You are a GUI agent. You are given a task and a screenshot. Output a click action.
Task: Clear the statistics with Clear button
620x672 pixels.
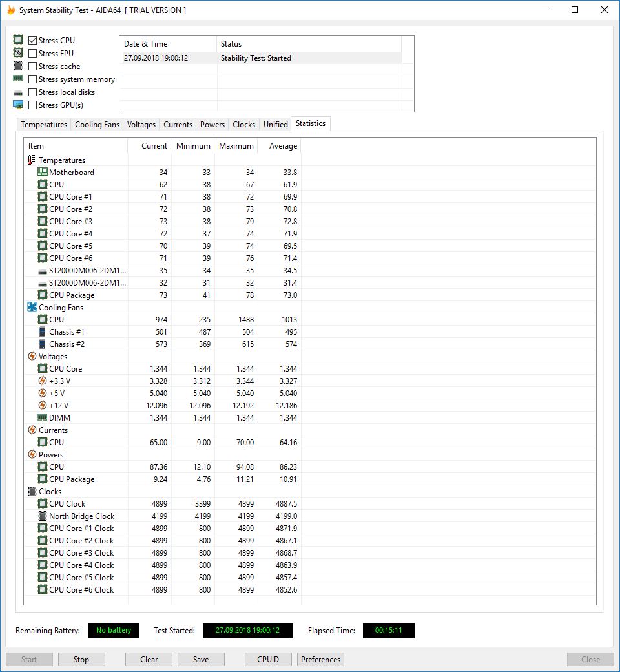[x=149, y=660]
